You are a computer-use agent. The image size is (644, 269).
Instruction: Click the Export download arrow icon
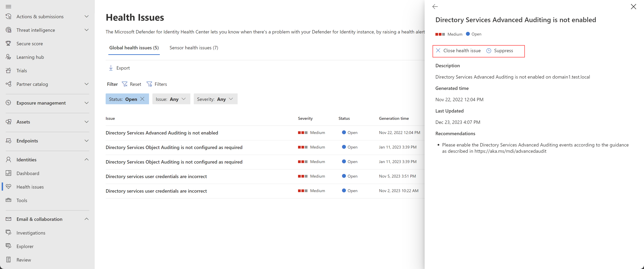pos(111,68)
